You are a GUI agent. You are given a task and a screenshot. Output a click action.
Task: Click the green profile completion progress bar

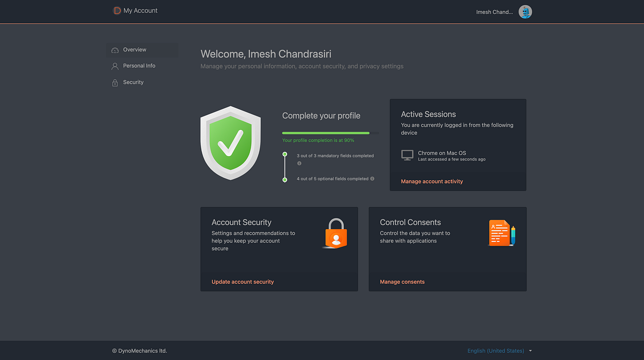[x=325, y=133]
